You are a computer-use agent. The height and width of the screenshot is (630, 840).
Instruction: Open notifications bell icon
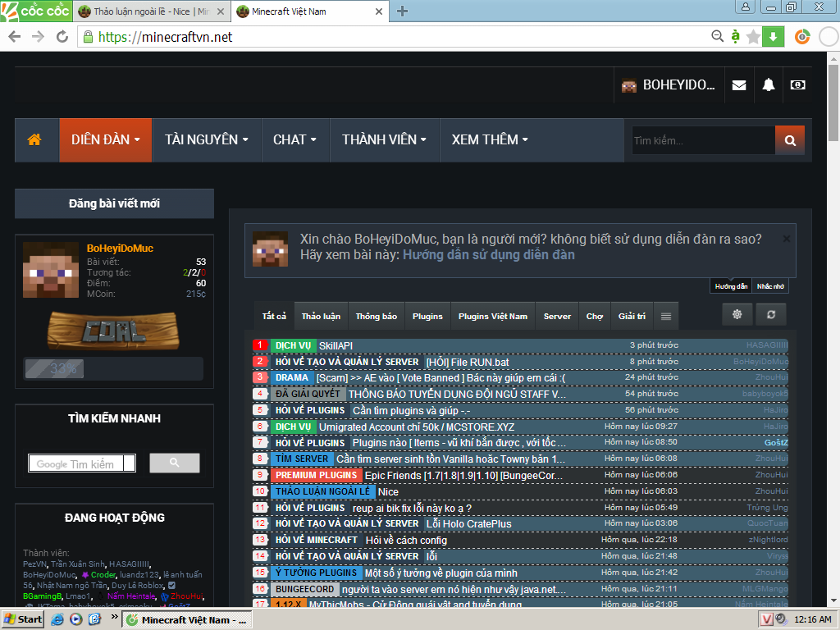click(x=768, y=84)
